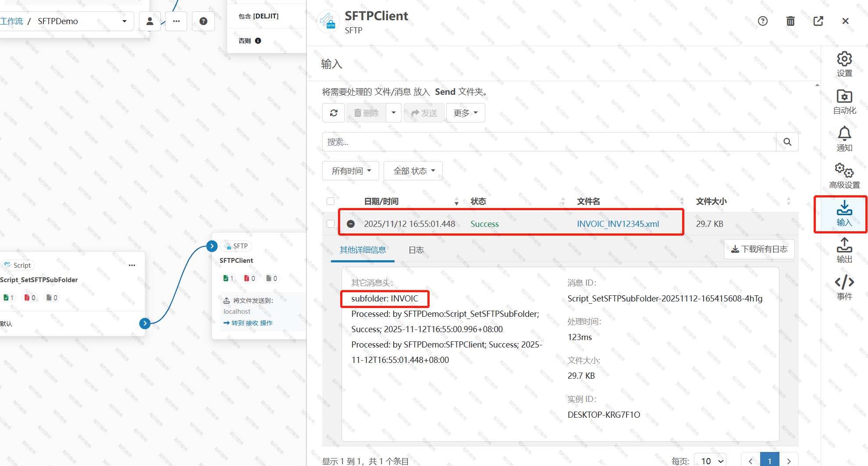Select the SFTPClient node title
The image size is (868, 466).
(x=236, y=260)
